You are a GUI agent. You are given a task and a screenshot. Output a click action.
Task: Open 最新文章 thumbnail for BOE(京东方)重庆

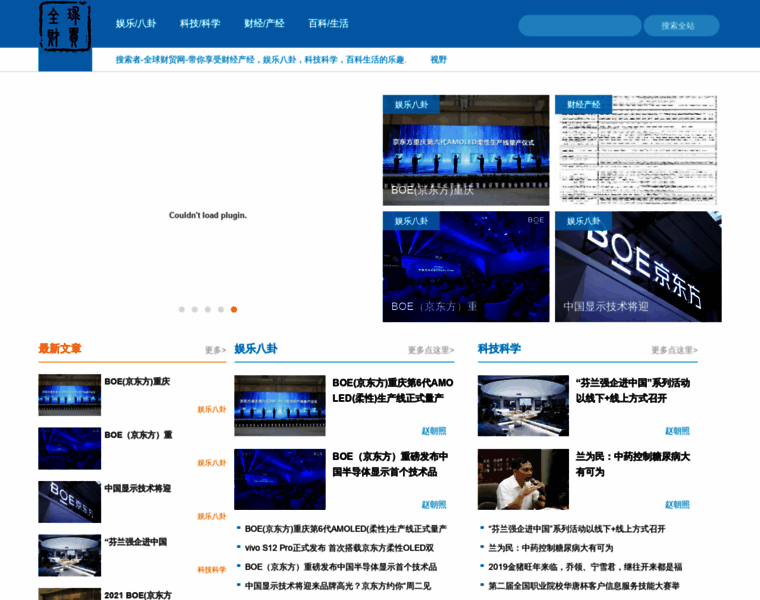point(70,395)
